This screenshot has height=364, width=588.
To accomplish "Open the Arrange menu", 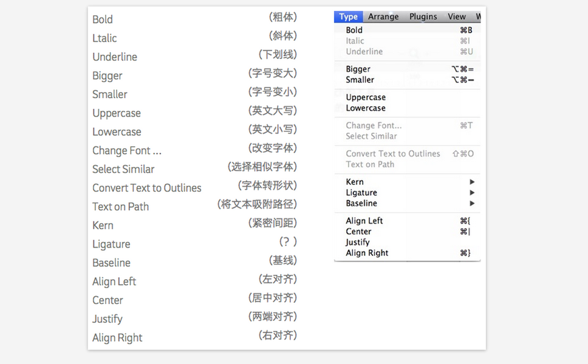I will click(383, 17).
